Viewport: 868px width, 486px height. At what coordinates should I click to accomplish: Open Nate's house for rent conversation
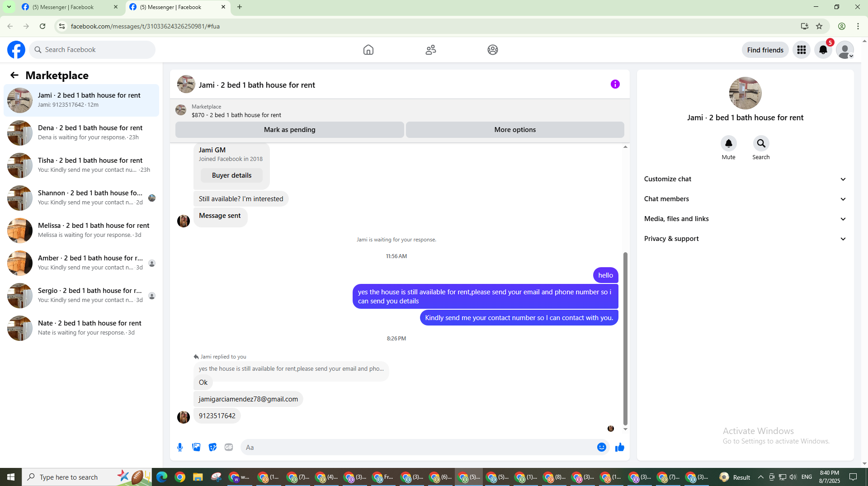click(81, 328)
